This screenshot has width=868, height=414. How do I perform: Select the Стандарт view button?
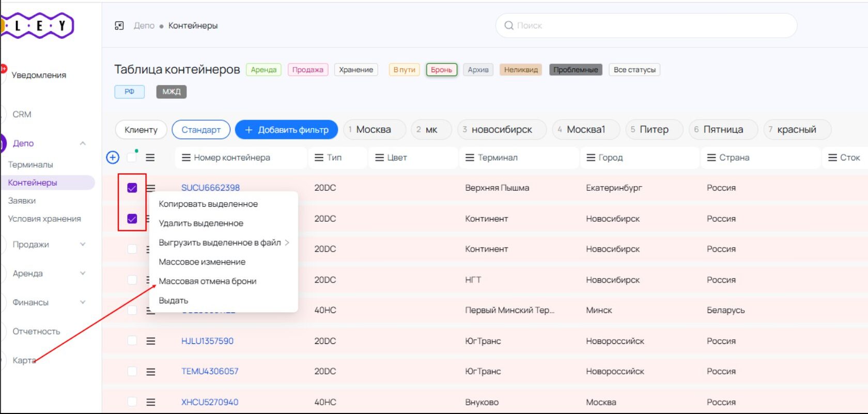[x=201, y=130]
